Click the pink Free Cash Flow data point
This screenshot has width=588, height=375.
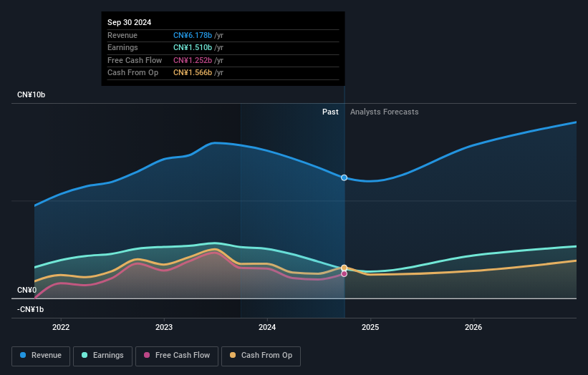(344, 274)
